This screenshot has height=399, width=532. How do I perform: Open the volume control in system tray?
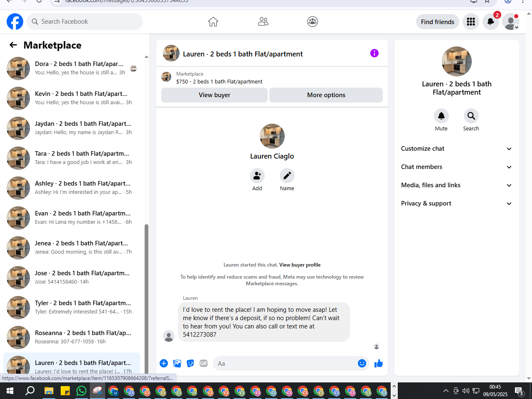466,391
